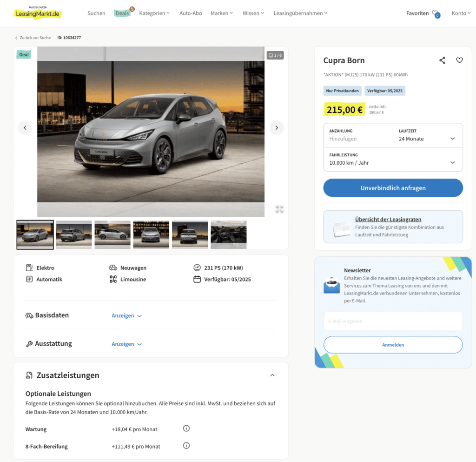The width and height of the screenshot is (476, 462).
Task: Open the Wartung info tooltip
Action: pyautogui.click(x=186, y=429)
